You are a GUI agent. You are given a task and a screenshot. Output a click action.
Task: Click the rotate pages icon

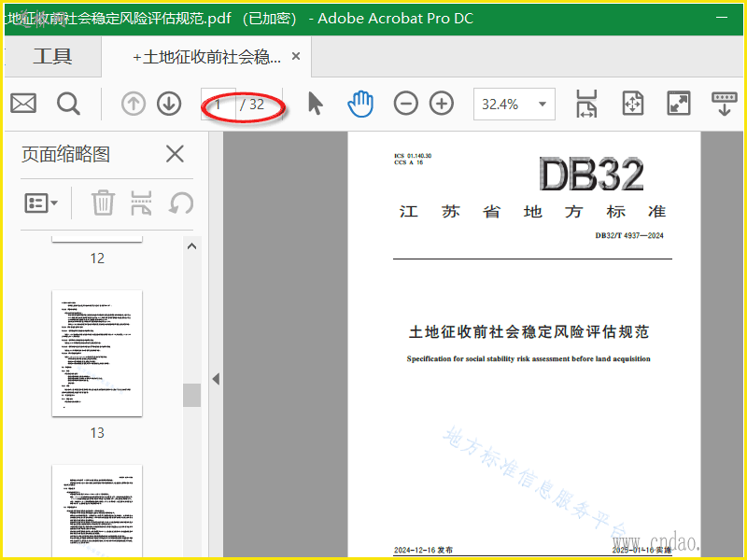[x=181, y=203]
